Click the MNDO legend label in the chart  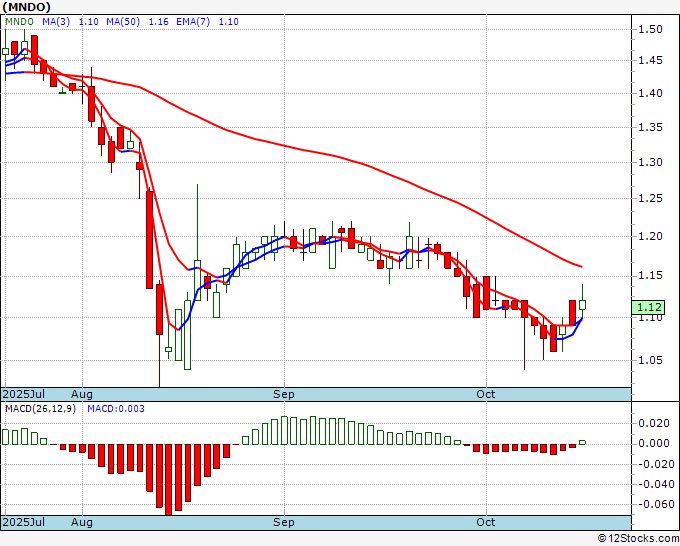[x=19, y=22]
